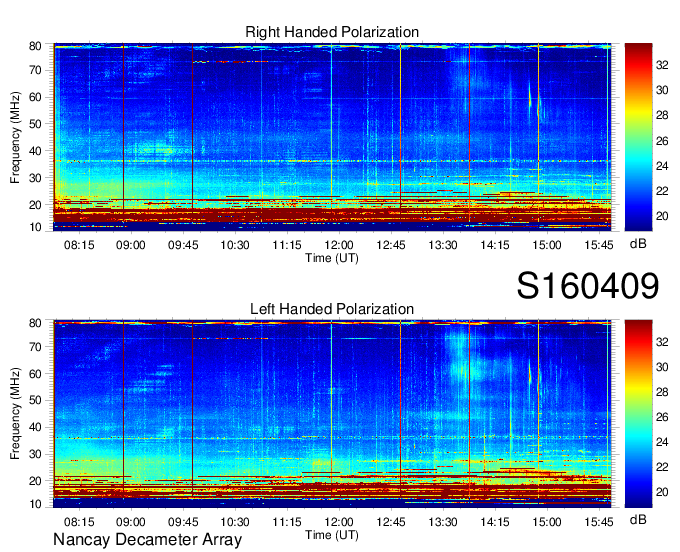The image size is (680, 552).
Task: Click the 26 value on the bottom colorbar
Action: click(662, 417)
